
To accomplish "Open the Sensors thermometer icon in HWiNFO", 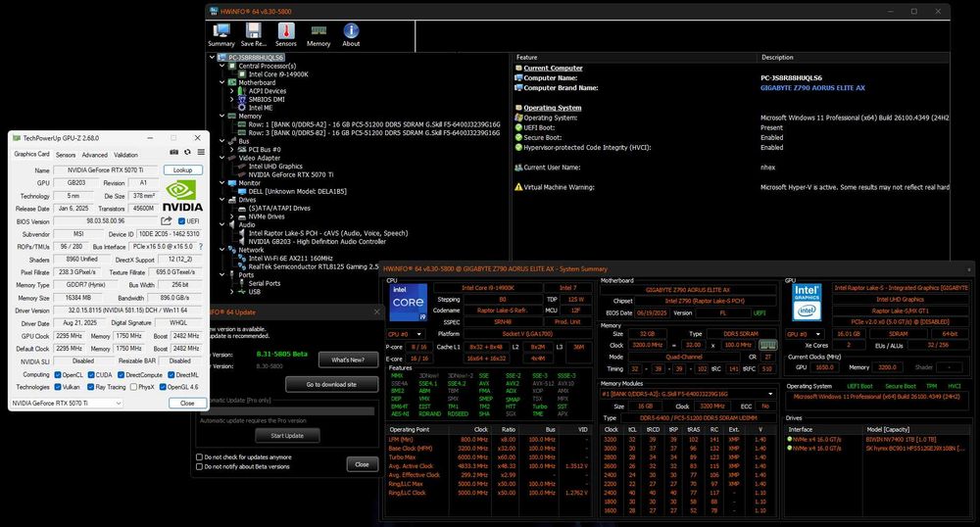I will point(285,30).
